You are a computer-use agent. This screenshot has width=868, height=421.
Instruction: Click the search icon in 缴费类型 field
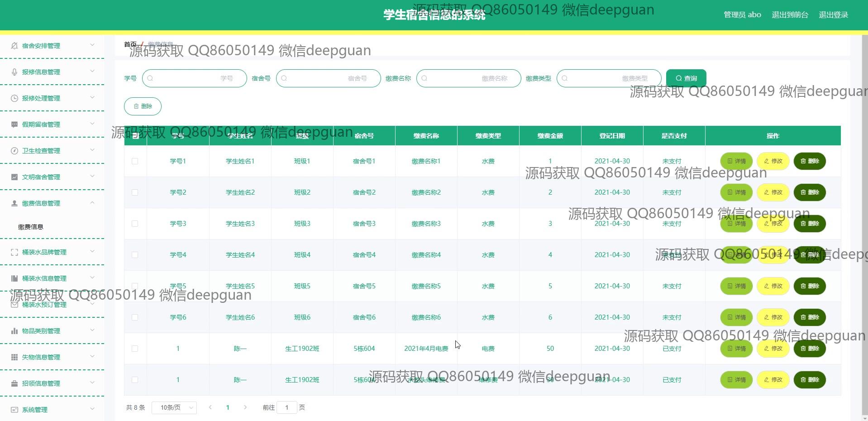(x=565, y=78)
